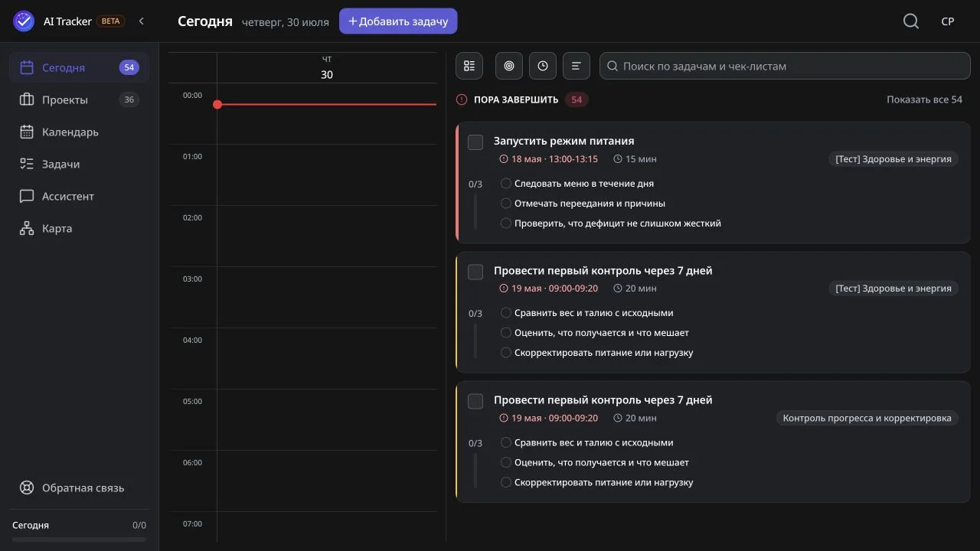Mark Следовать меню в течение дня done

point(506,184)
